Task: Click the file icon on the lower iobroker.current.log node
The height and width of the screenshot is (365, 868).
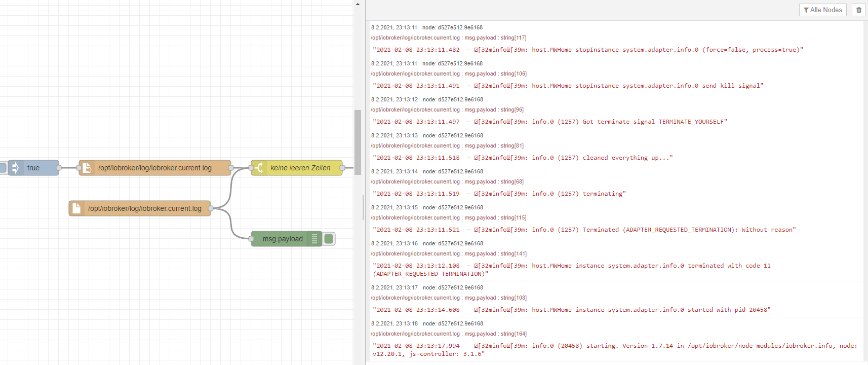Action: pos(76,208)
